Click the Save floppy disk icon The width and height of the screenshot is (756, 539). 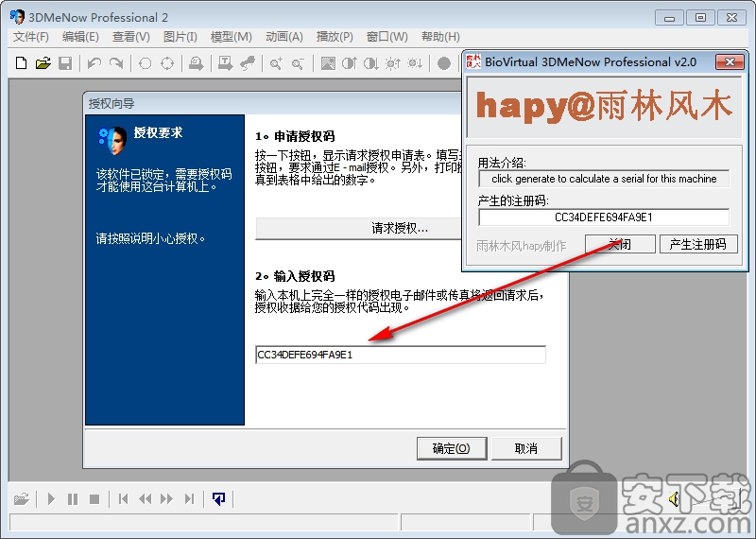point(65,63)
